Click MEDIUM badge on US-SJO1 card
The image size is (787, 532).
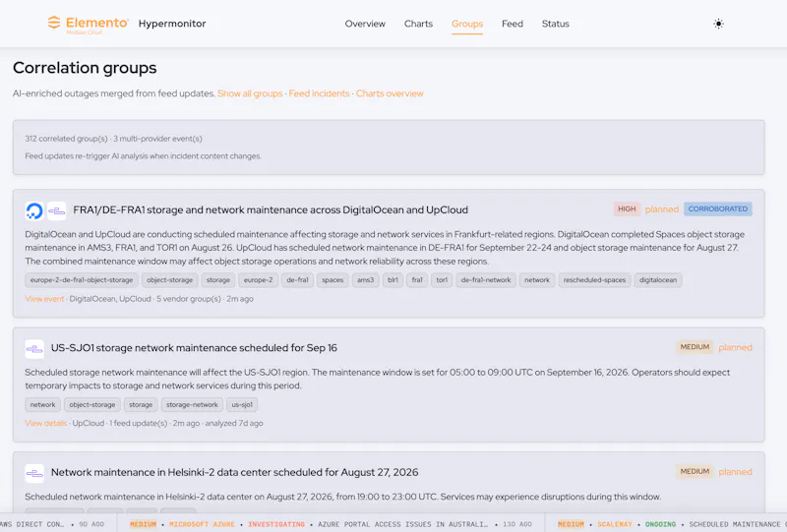(x=695, y=347)
